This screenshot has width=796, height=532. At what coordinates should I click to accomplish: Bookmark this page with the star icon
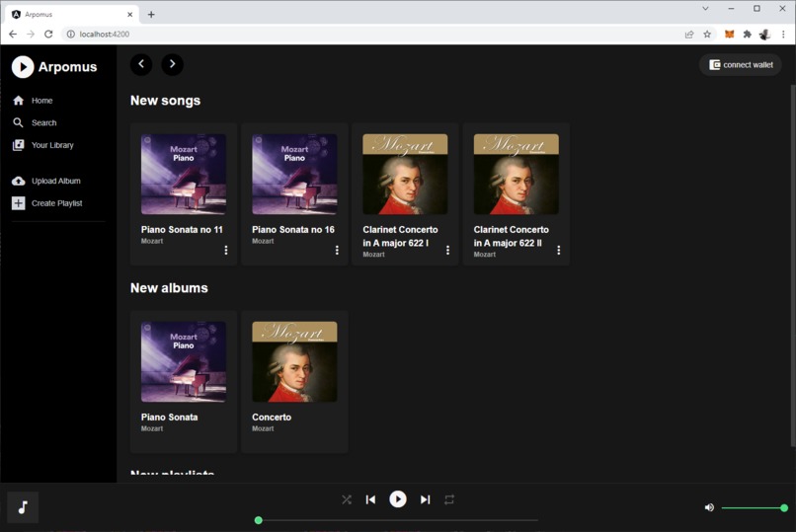pyautogui.click(x=707, y=35)
